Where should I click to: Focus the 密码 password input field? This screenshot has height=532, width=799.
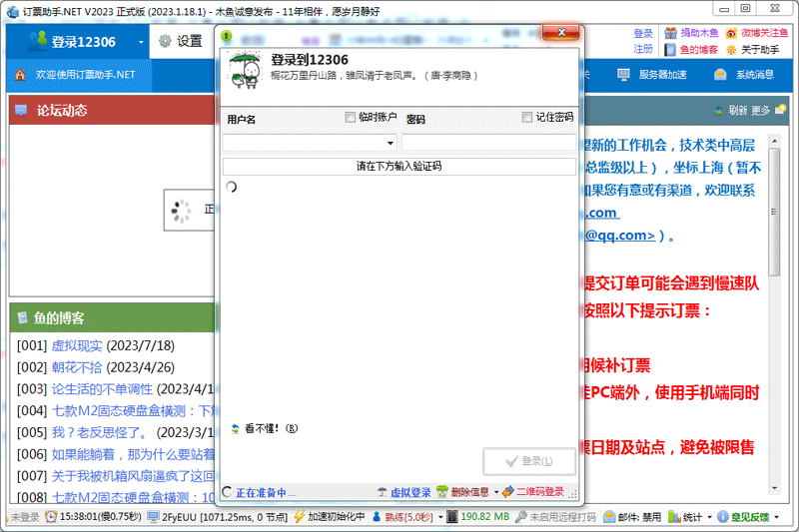coord(489,143)
